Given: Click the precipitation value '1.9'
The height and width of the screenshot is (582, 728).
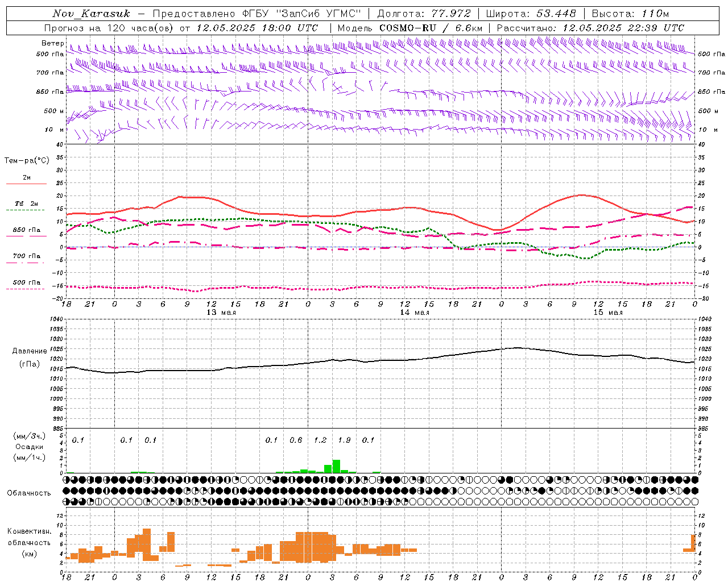Looking at the screenshot, I should coord(344,440).
